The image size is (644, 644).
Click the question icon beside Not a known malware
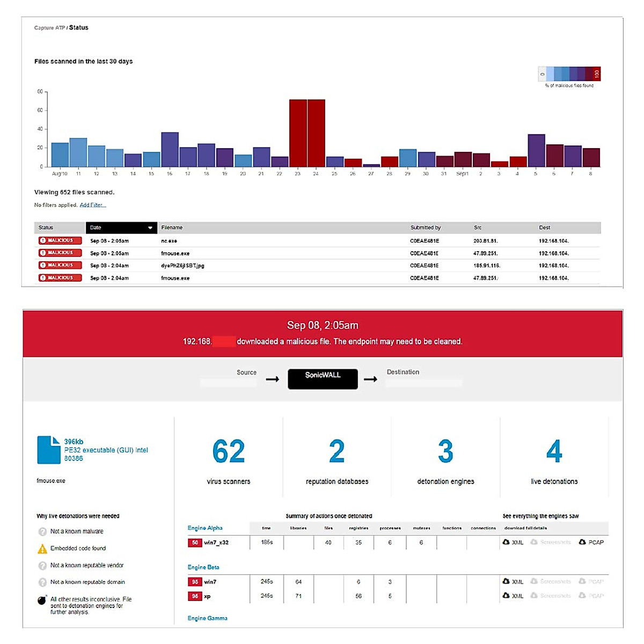coord(41,531)
